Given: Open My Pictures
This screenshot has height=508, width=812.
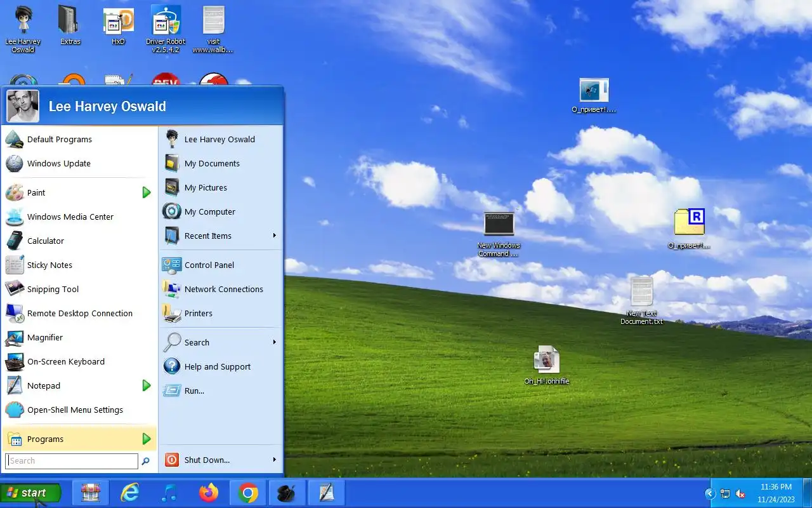Looking at the screenshot, I should [220, 187].
